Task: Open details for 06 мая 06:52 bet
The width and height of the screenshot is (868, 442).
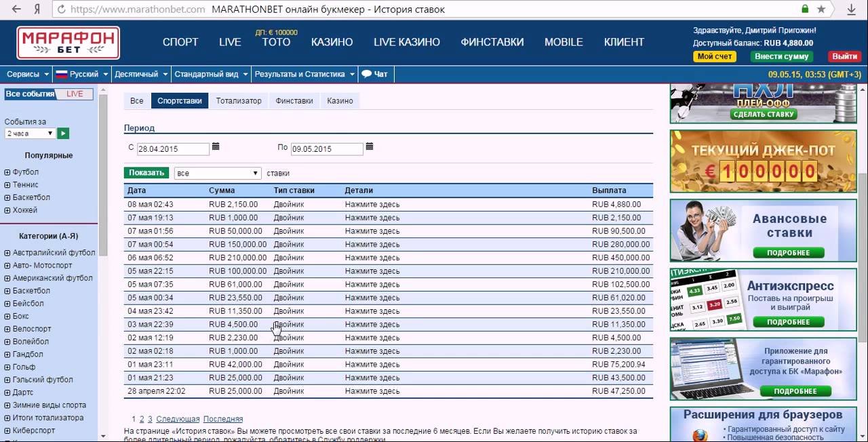Action: click(372, 258)
